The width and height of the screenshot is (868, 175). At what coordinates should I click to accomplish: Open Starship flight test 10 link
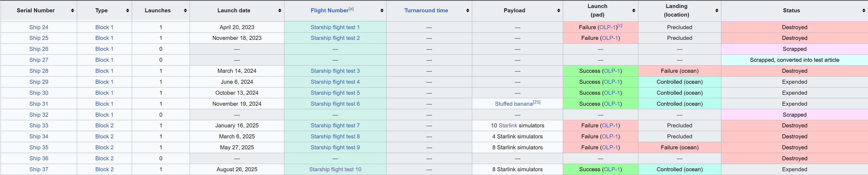[335, 169]
